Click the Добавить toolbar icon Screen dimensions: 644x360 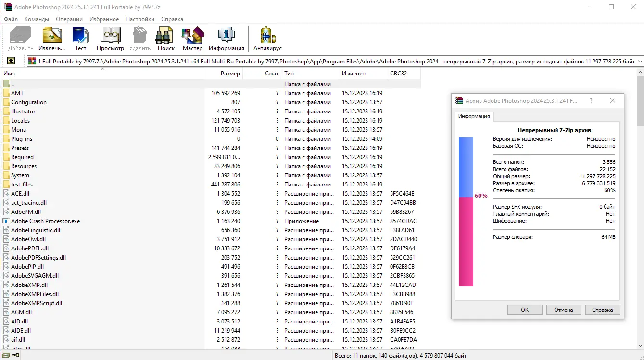coord(21,39)
